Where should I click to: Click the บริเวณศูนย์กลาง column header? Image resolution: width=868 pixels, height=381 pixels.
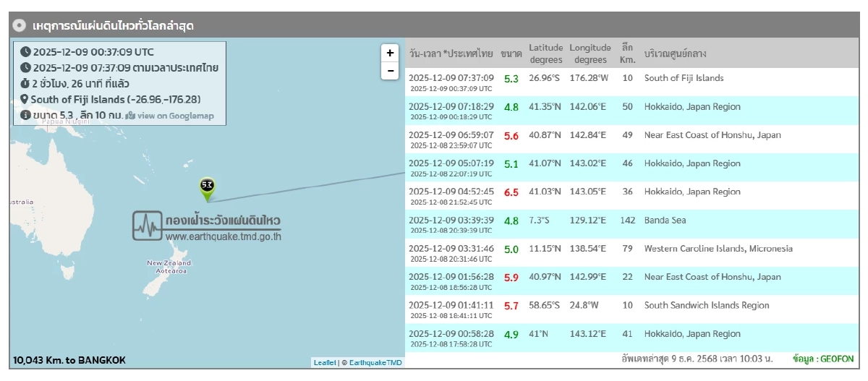tap(675, 53)
